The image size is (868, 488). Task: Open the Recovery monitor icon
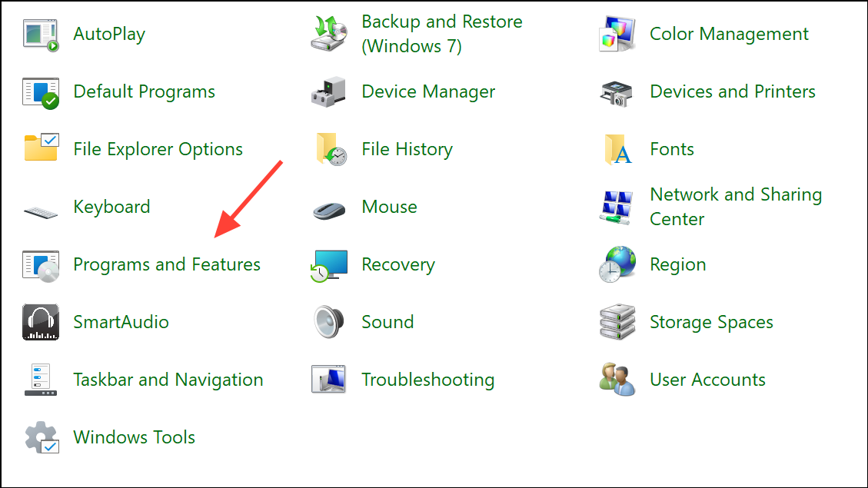[x=329, y=265]
